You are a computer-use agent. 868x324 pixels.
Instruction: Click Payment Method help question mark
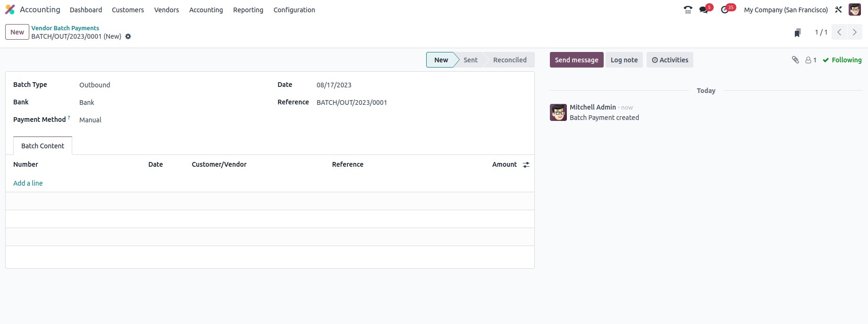point(69,118)
